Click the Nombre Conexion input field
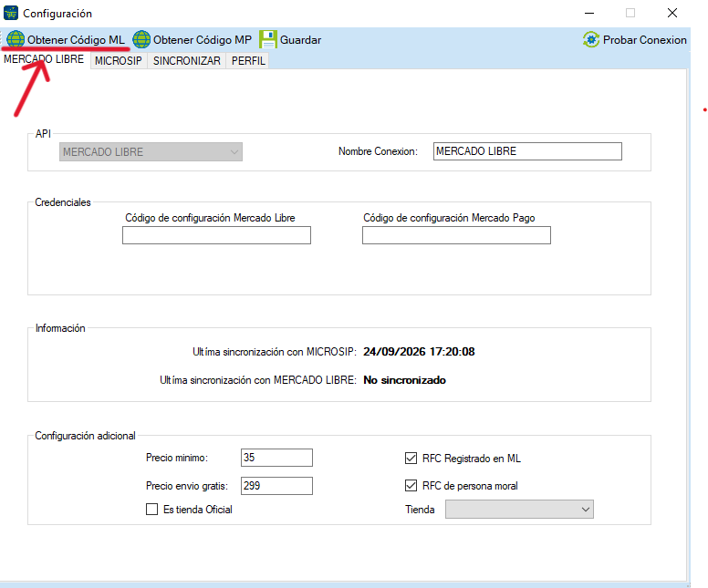This screenshot has width=708, height=588. coord(527,151)
